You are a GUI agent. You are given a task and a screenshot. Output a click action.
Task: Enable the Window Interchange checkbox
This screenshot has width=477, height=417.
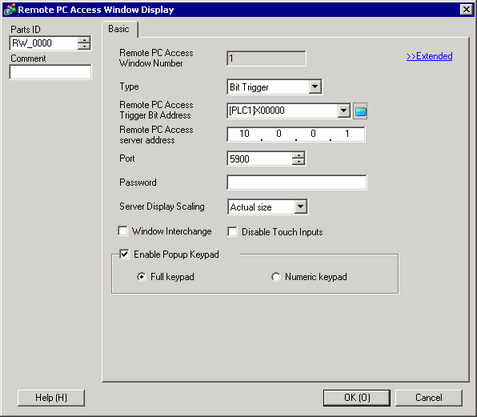pyautogui.click(x=123, y=231)
